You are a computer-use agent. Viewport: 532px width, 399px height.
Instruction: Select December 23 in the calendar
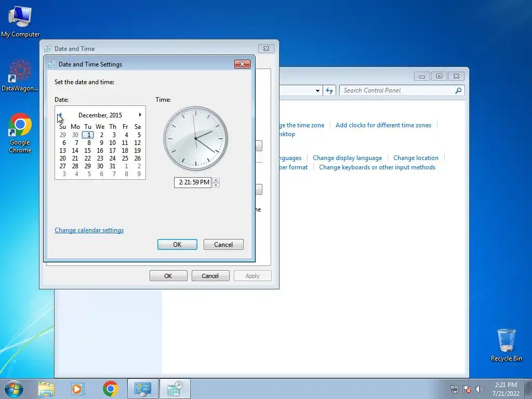tap(100, 158)
